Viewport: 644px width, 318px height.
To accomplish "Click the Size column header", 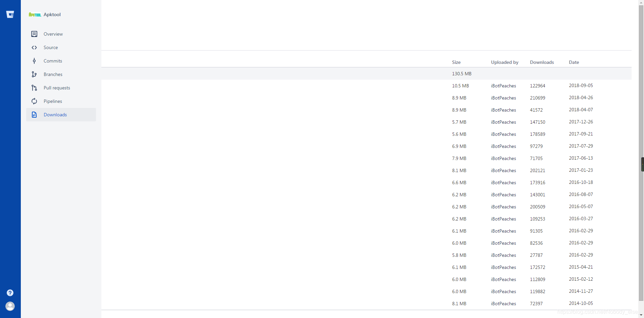I will pos(456,62).
